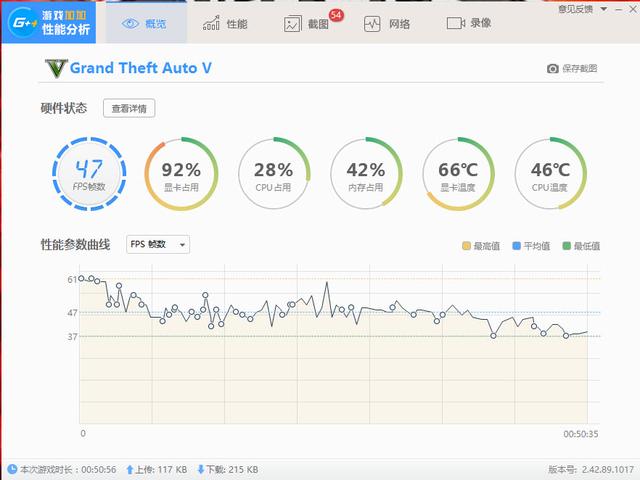Click the 28% CPU usage gauge

point(274,174)
